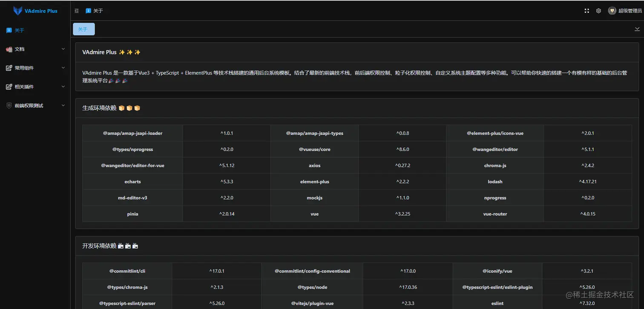Select the mockjs dependency cell
This screenshot has width=644, height=309.
(314, 198)
